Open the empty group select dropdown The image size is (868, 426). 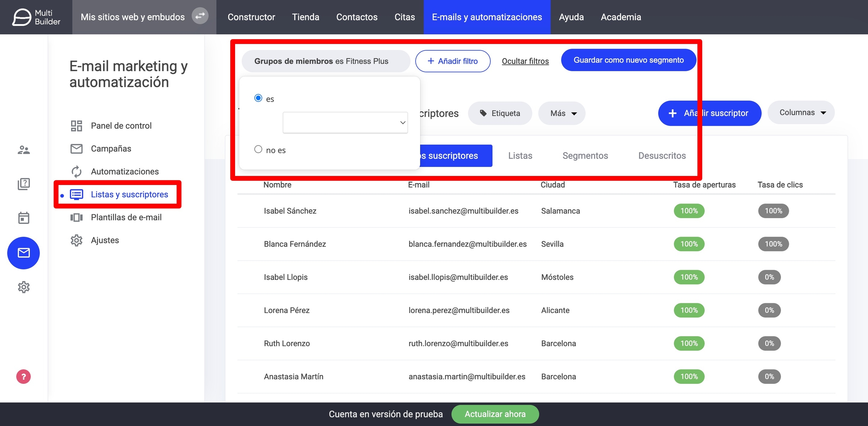(345, 122)
